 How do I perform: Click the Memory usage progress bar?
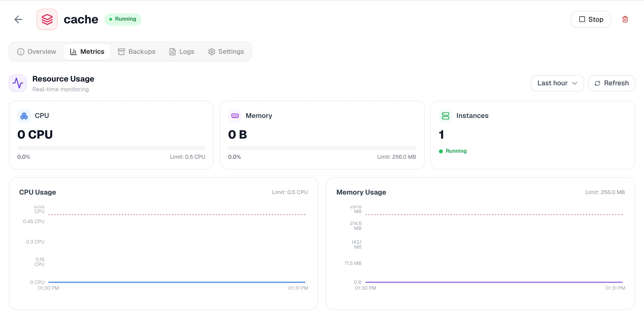(x=322, y=148)
